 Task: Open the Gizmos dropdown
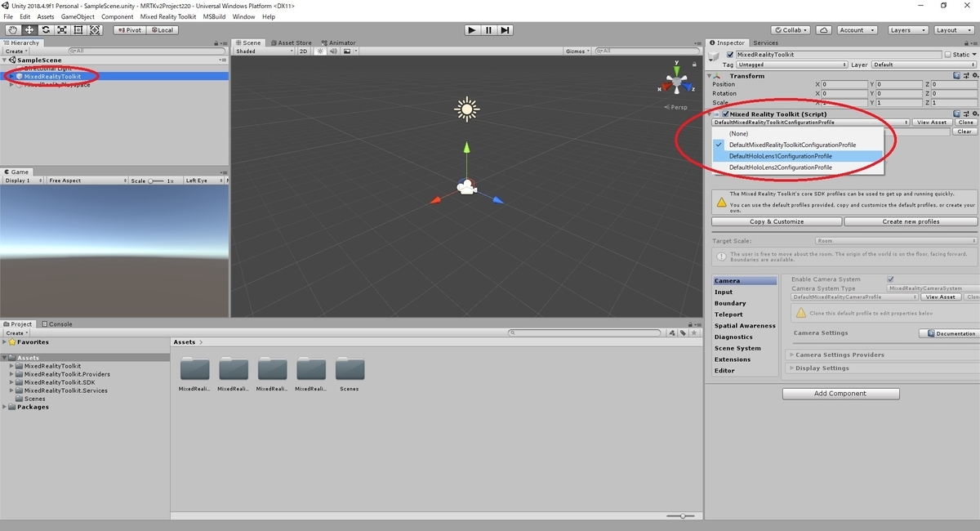tap(578, 51)
